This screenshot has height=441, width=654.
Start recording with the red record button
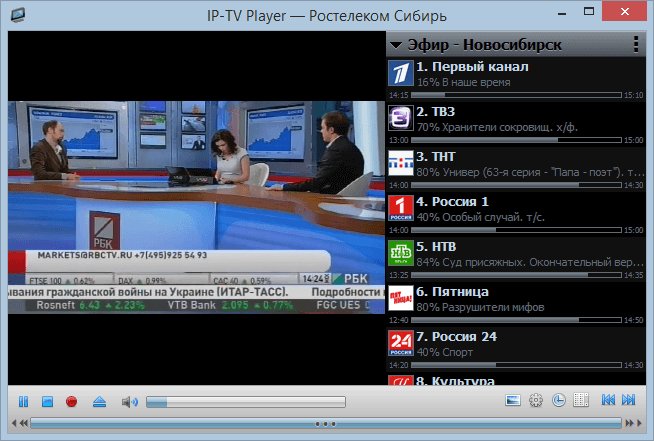tap(72, 401)
